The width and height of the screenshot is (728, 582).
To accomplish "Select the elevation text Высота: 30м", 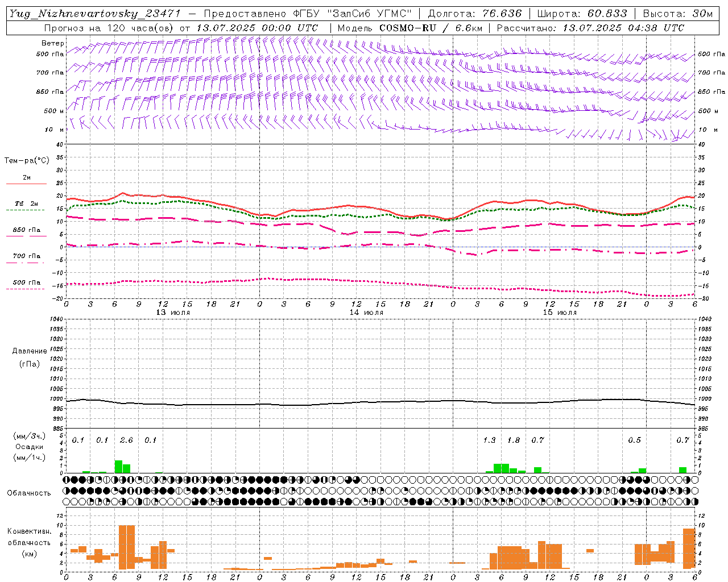I will (677, 14).
